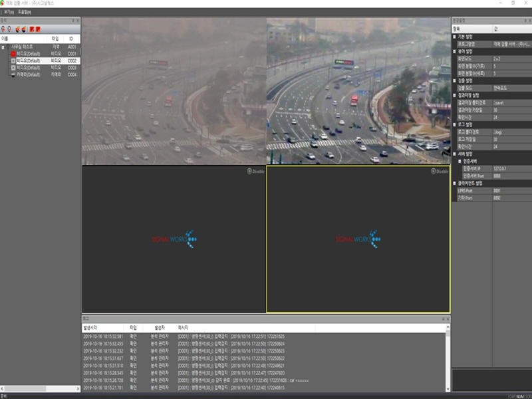
Task: Click the 발생시각 log column header
Action: (x=102, y=328)
